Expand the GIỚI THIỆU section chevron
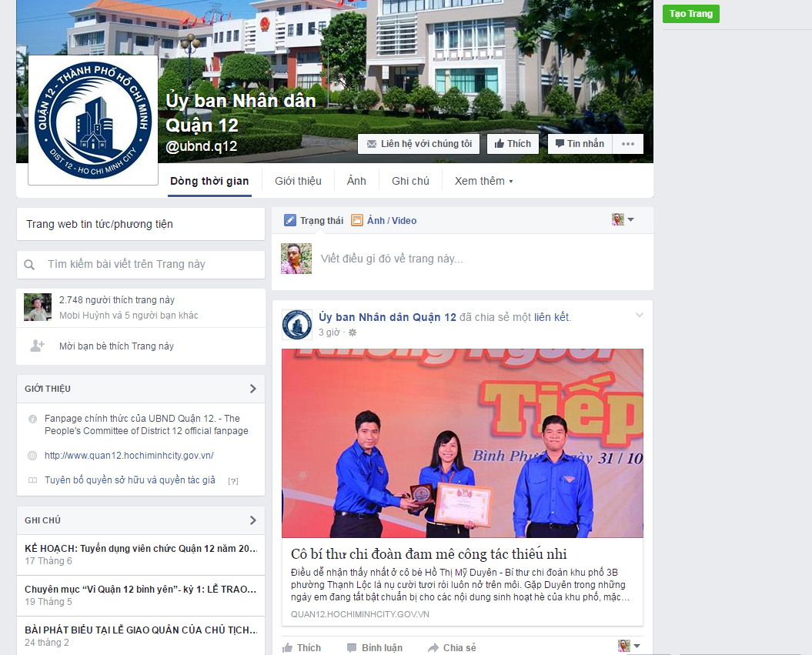The image size is (812, 655). 252,389
